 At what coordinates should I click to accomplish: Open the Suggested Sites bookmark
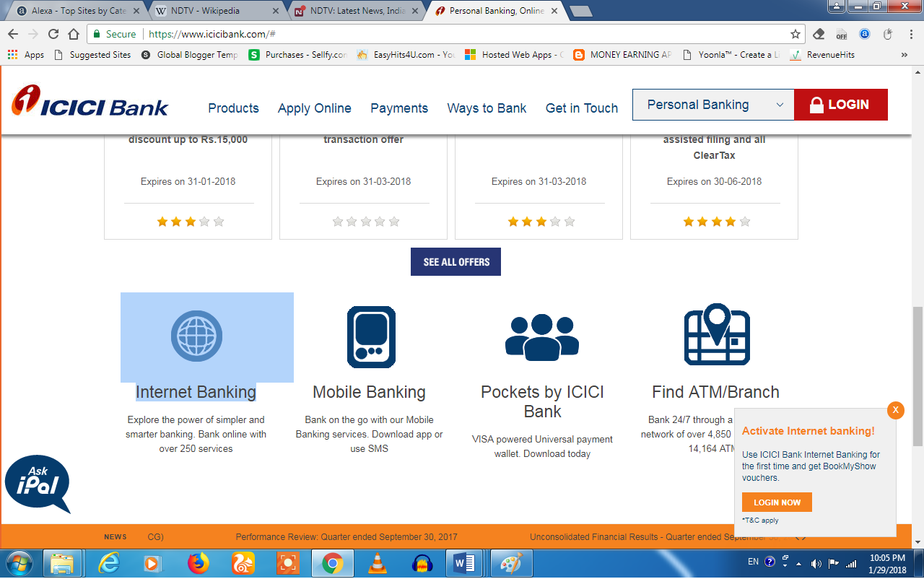92,55
